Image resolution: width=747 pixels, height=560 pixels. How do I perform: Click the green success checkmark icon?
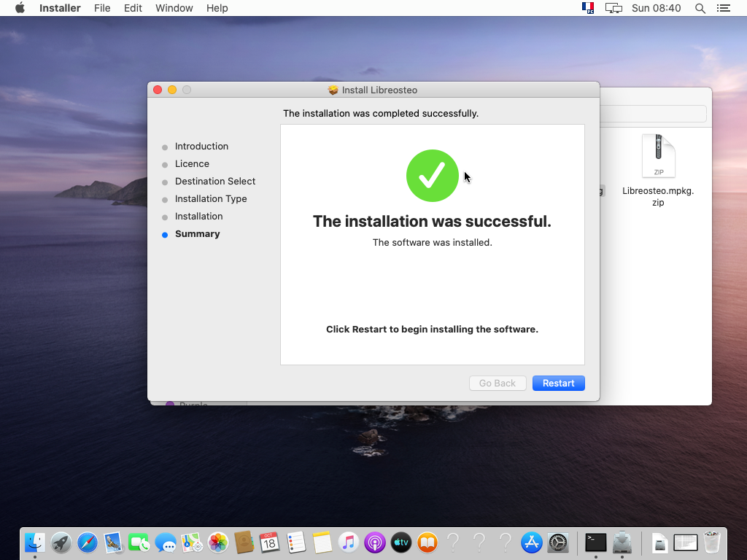[x=432, y=176]
